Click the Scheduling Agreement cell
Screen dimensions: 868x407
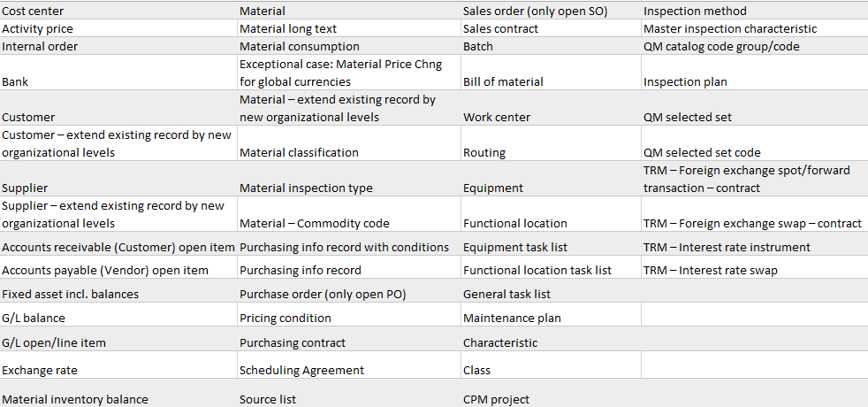click(x=301, y=370)
